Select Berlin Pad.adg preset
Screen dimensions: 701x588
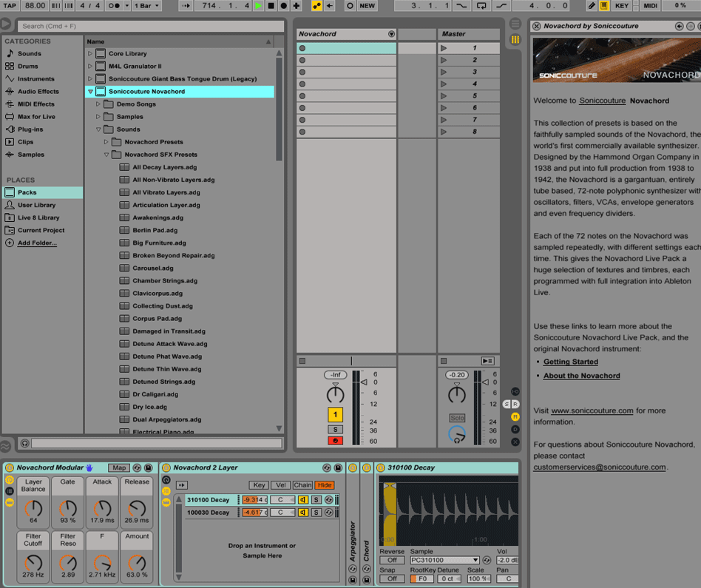tap(155, 230)
